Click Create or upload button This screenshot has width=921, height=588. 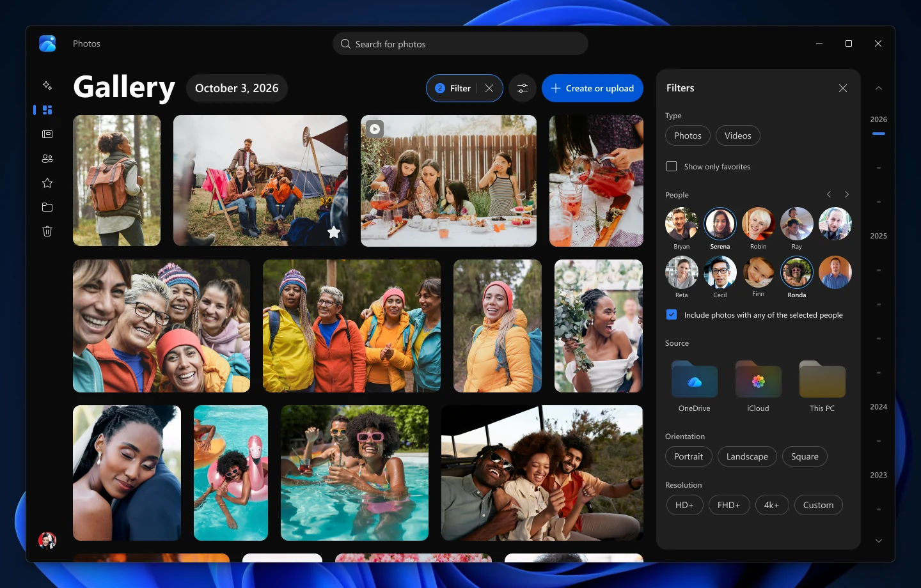pos(592,88)
